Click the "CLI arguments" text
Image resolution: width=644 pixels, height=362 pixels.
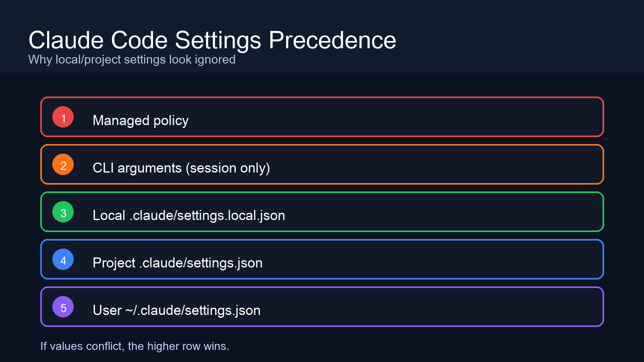(137, 168)
